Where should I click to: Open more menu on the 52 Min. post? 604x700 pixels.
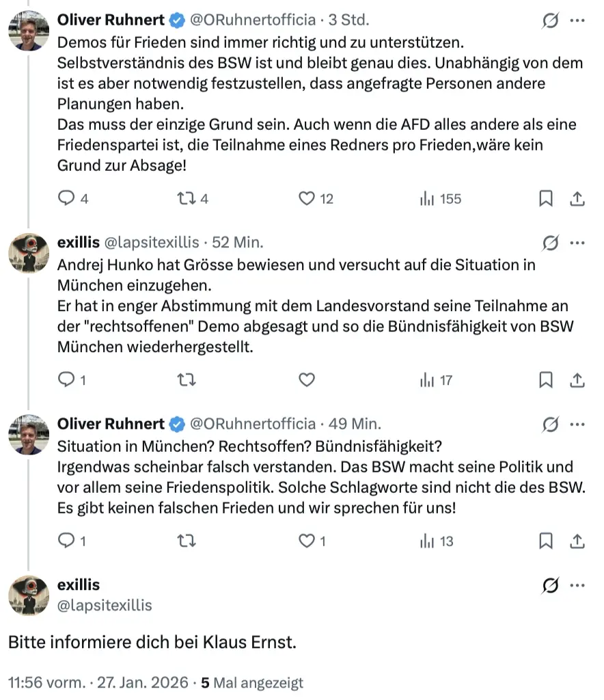point(577,243)
